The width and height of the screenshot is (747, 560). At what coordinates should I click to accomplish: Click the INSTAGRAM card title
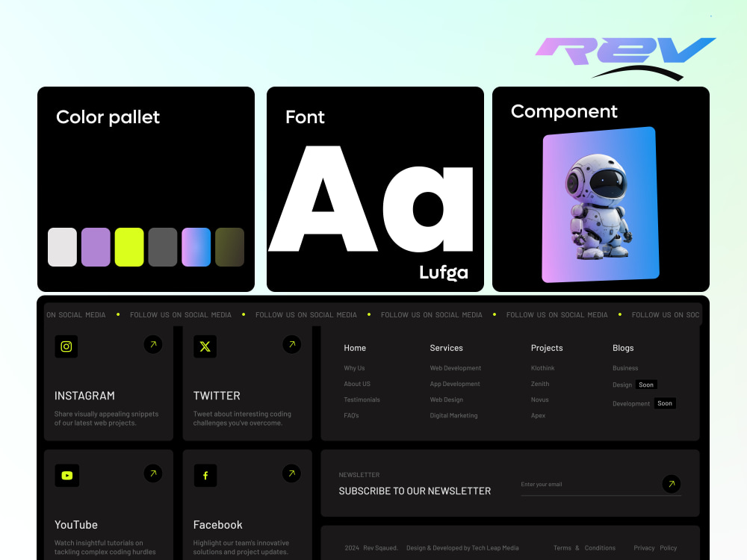click(85, 396)
